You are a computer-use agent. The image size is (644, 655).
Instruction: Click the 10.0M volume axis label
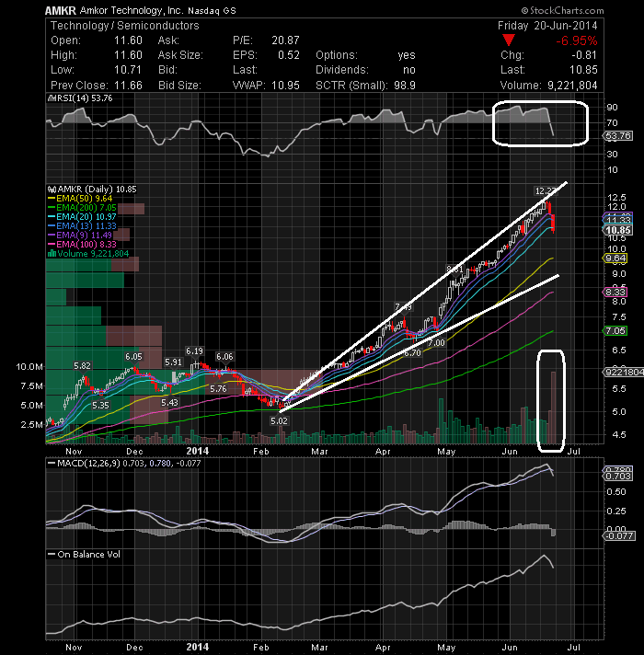tap(29, 367)
